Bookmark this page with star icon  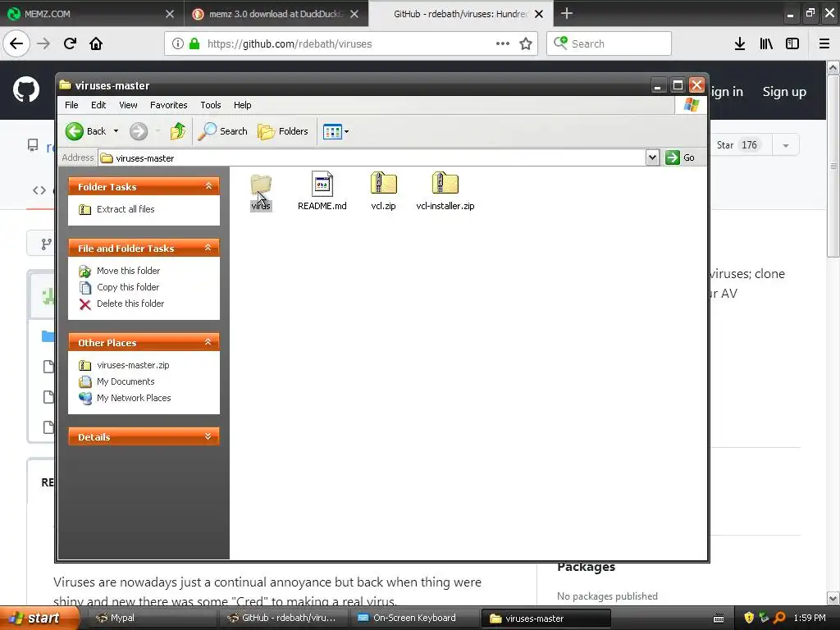tap(526, 43)
